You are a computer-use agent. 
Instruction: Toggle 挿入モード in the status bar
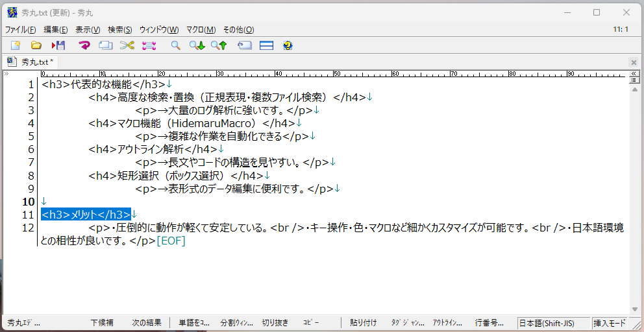pos(610,323)
